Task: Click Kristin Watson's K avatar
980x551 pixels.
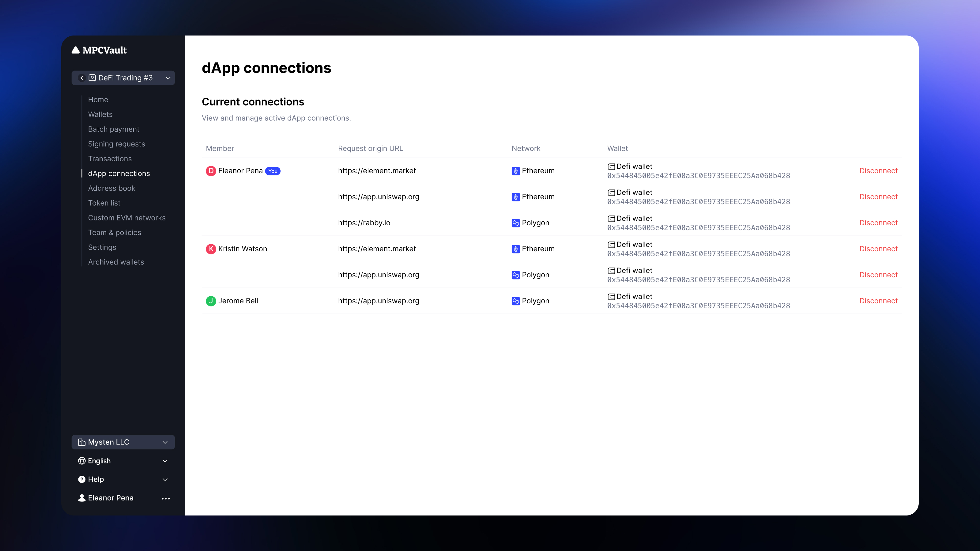Action: pos(211,249)
